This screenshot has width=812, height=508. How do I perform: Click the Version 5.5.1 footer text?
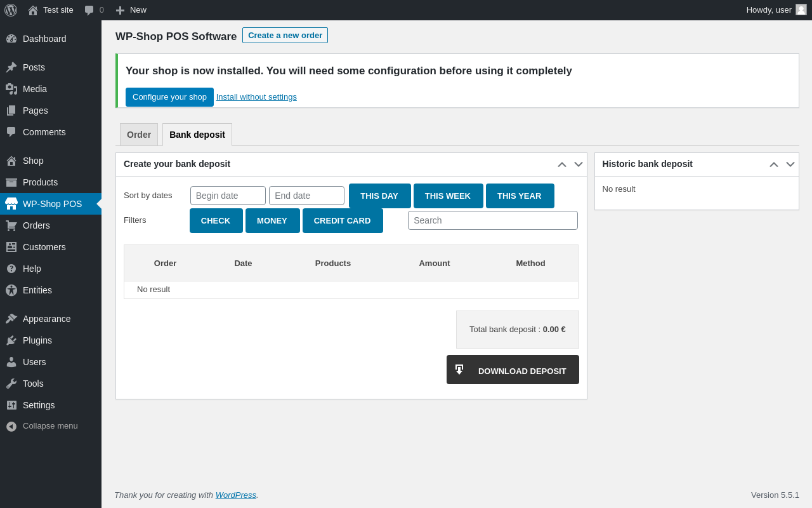[775, 495]
